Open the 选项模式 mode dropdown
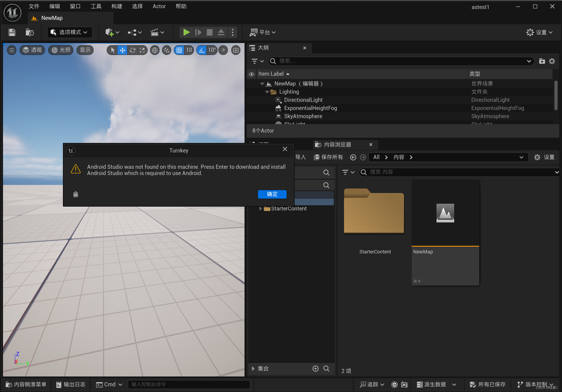Screen dimensions: 562x392 (x=69, y=32)
